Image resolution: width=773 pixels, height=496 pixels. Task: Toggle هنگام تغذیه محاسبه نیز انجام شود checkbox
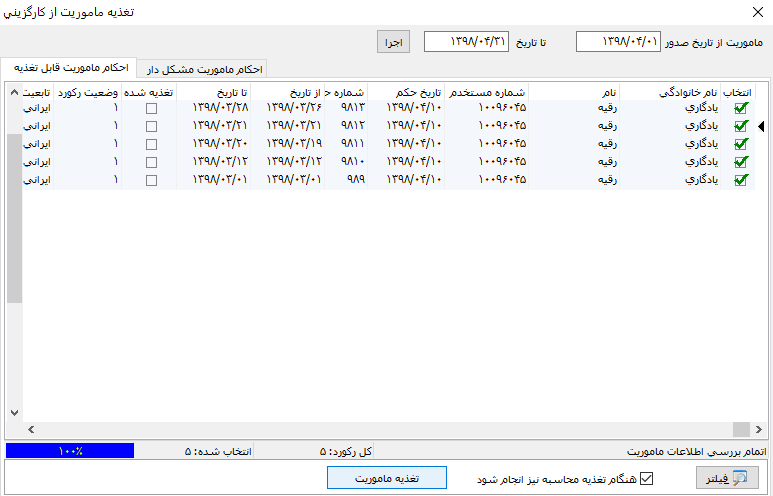(646, 478)
